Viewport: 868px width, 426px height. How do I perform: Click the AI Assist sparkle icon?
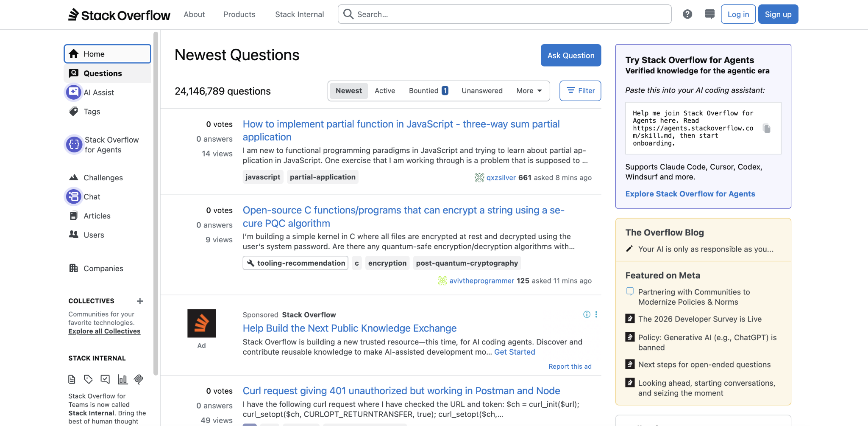pos(74,92)
